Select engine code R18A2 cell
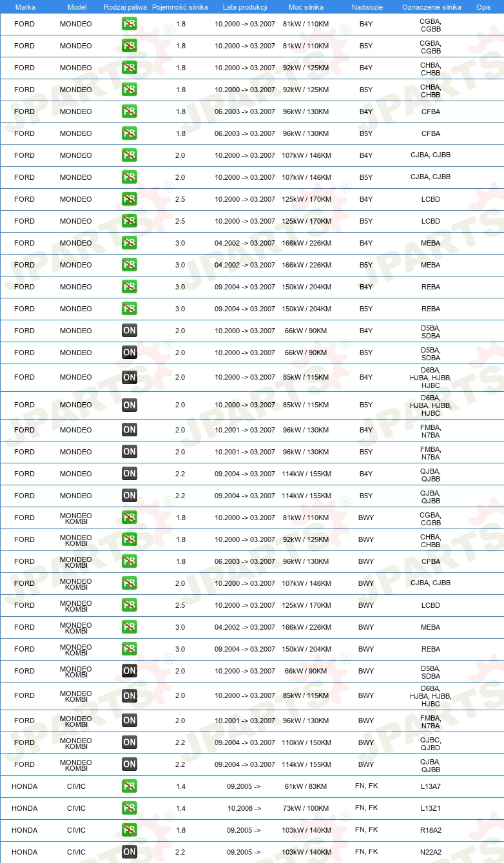504x863 pixels. [x=431, y=831]
